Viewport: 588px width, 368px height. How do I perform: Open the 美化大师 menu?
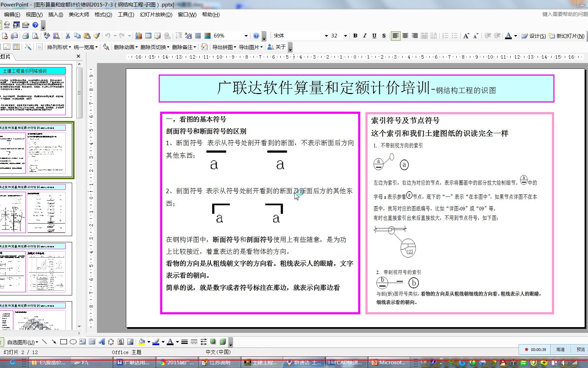[x=79, y=15]
